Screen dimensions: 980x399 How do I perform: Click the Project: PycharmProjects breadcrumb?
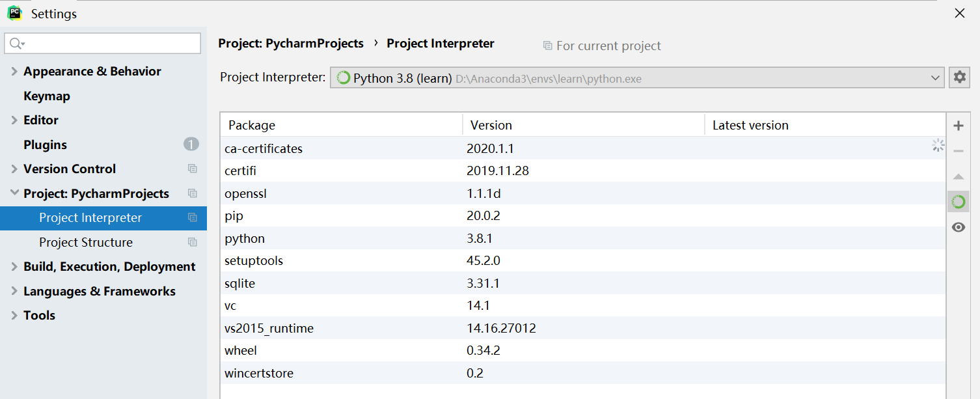pos(291,44)
